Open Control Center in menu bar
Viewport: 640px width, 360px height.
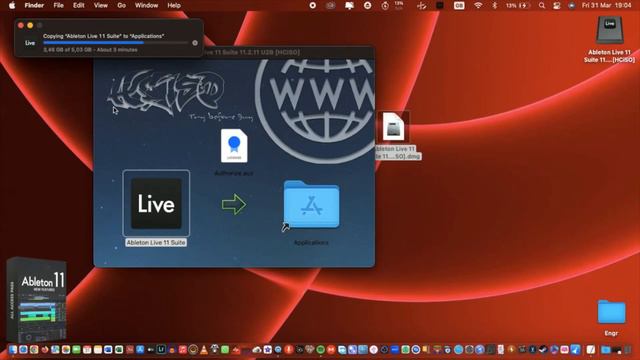click(557, 5)
